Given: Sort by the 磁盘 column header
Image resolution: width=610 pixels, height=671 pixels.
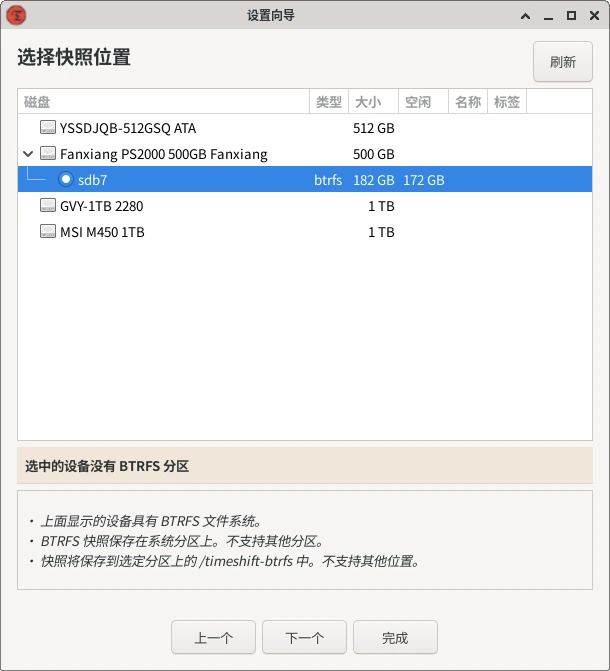Looking at the screenshot, I should pos(160,102).
